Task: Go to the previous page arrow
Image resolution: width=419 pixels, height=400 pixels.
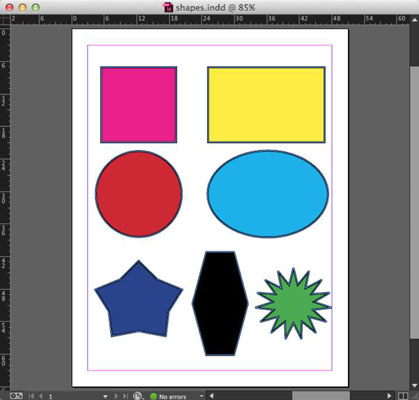Action: tap(41, 396)
